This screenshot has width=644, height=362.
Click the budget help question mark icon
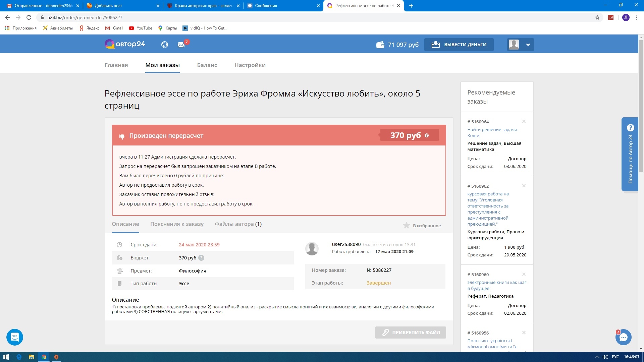click(201, 258)
